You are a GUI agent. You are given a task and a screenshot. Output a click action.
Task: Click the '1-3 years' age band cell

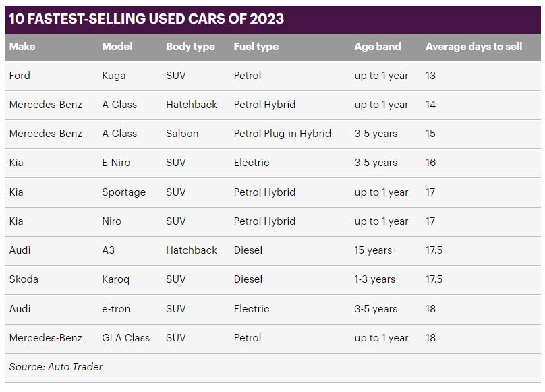click(x=374, y=279)
